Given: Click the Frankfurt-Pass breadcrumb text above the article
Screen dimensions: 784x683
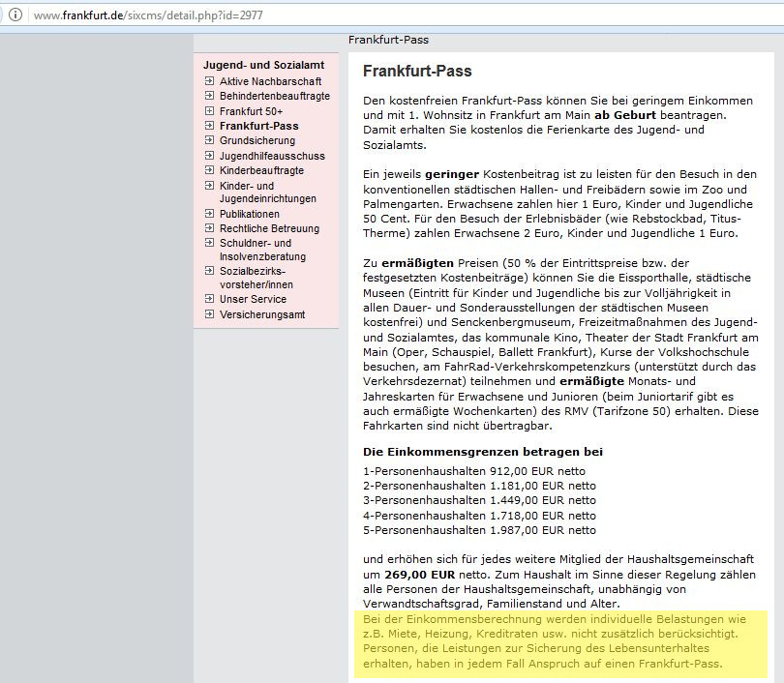Looking at the screenshot, I should click(388, 40).
